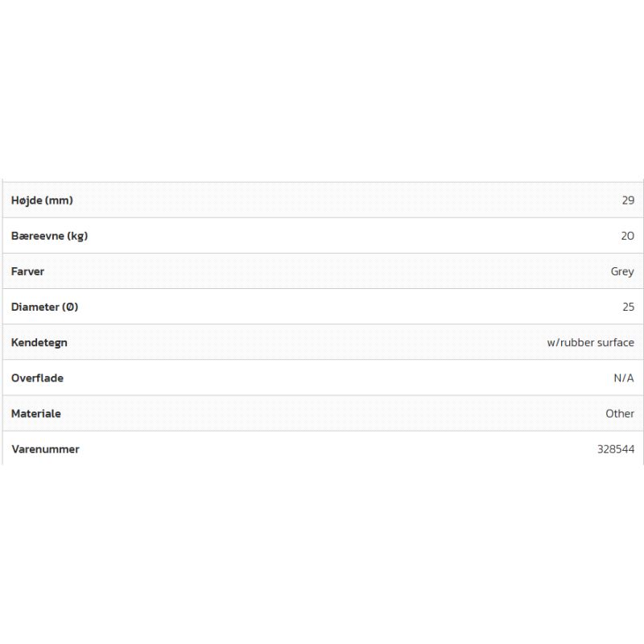Image resolution: width=644 pixels, height=644 pixels.
Task: Select the Other material value
Action: pyautogui.click(x=620, y=413)
